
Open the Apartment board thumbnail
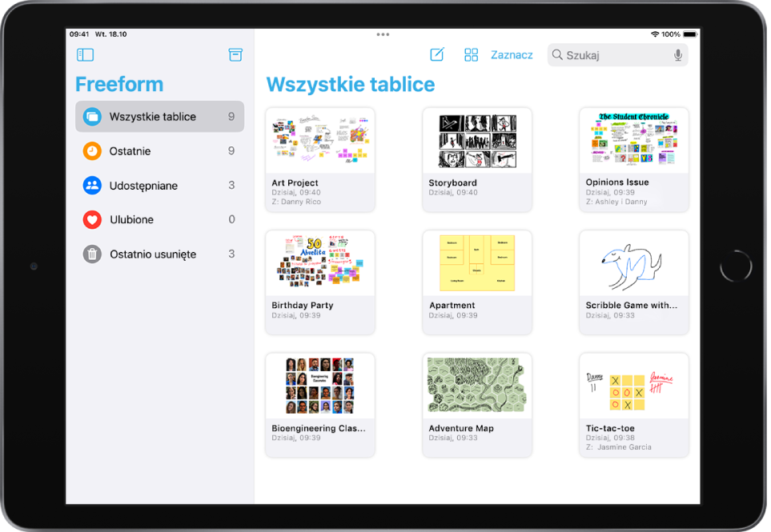(477, 263)
